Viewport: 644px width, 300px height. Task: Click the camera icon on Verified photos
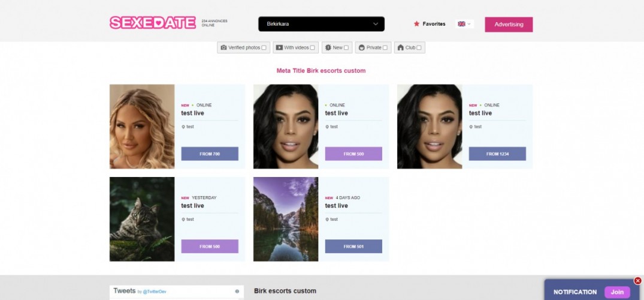point(223,48)
